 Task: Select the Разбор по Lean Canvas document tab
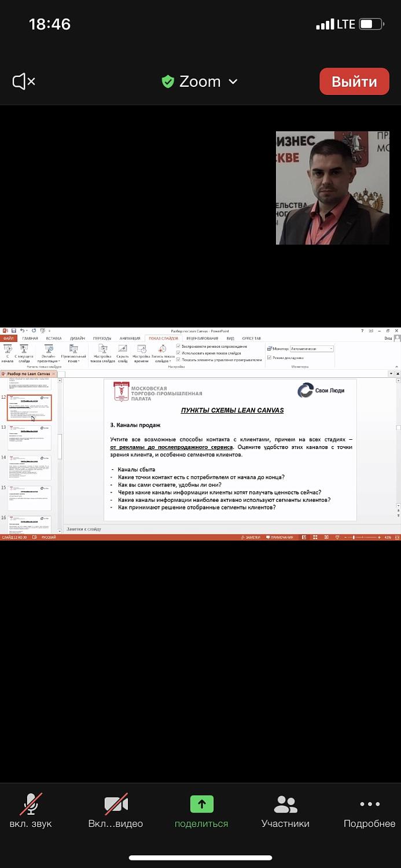28,374
